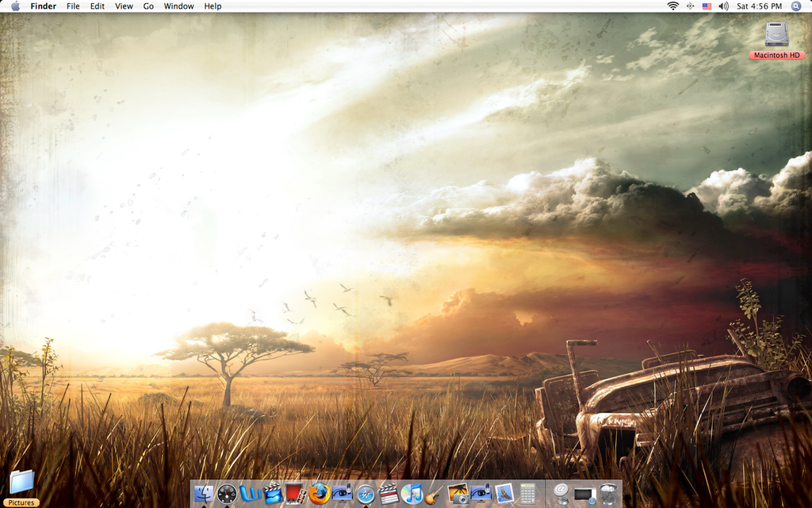The height and width of the screenshot is (508, 812).
Task: Open the screen-and-eye app icon beside Firefox
Action: (x=343, y=494)
